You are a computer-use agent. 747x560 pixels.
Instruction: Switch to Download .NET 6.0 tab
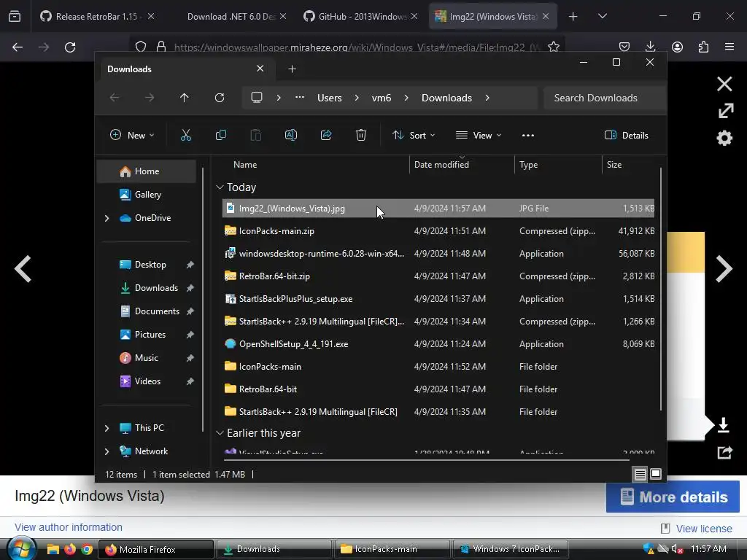[231, 16]
